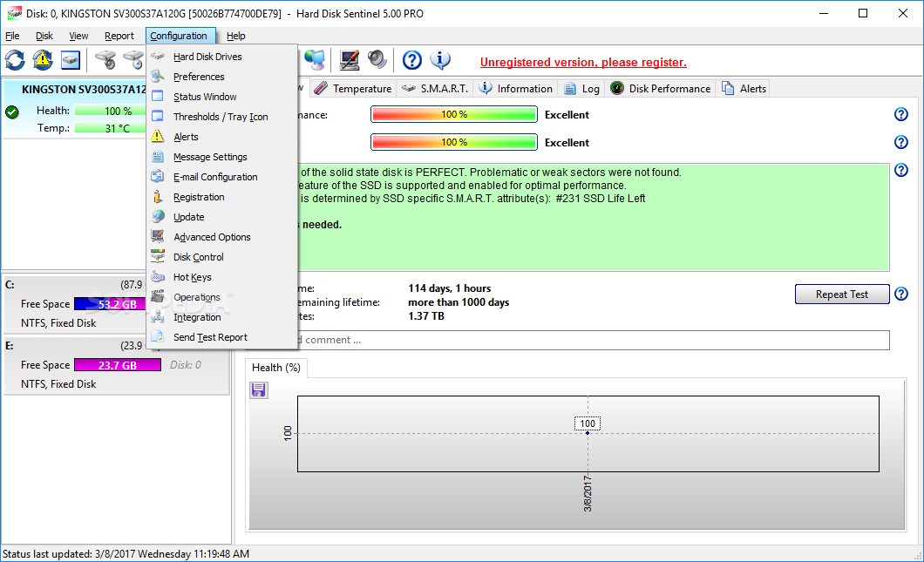Open Advanced Options menu entry
Viewport: 924px width, 562px height.
(x=221, y=237)
